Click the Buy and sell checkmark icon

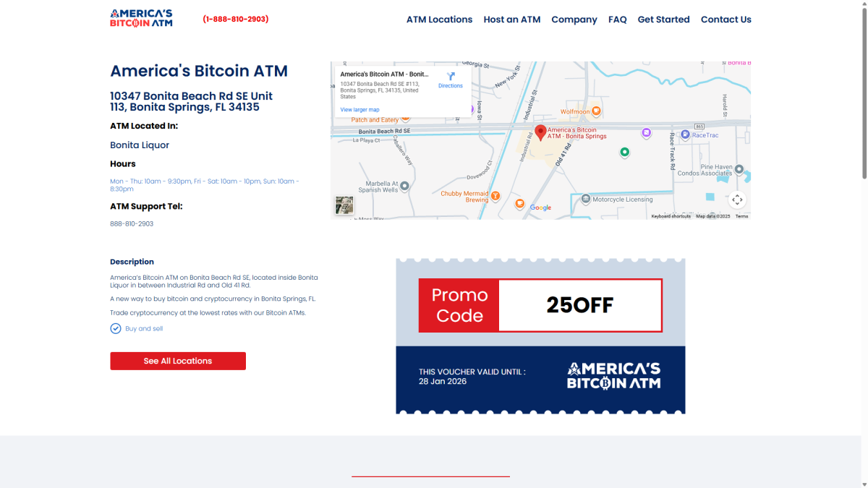(x=116, y=329)
